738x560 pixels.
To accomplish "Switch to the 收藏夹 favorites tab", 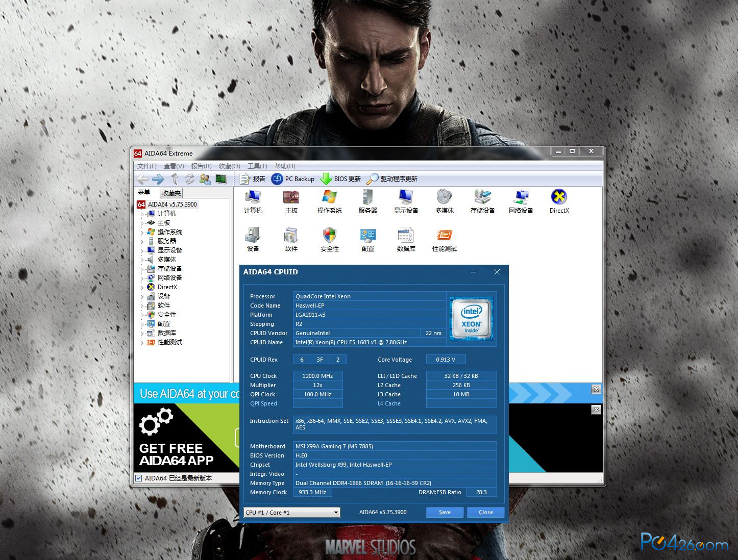I will [x=171, y=193].
